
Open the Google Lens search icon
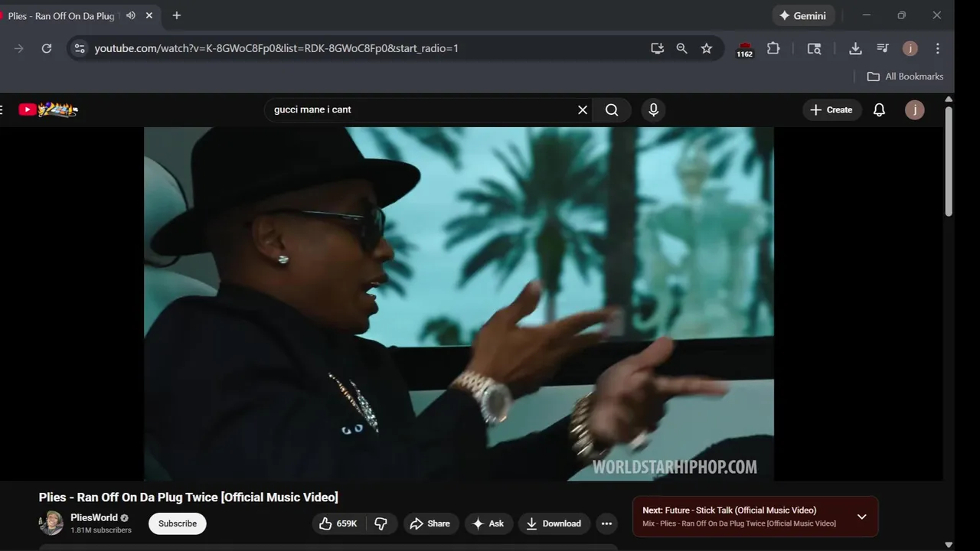(814, 48)
